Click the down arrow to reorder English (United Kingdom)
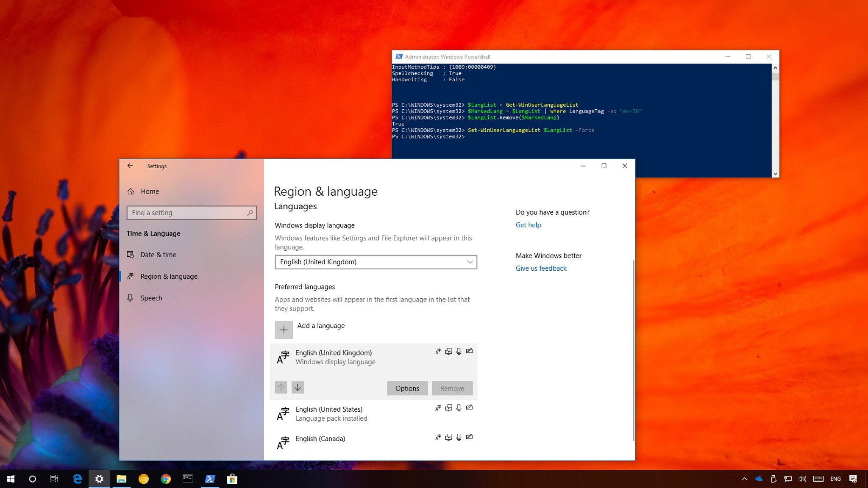This screenshot has height=488, width=868. pos(298,387)
